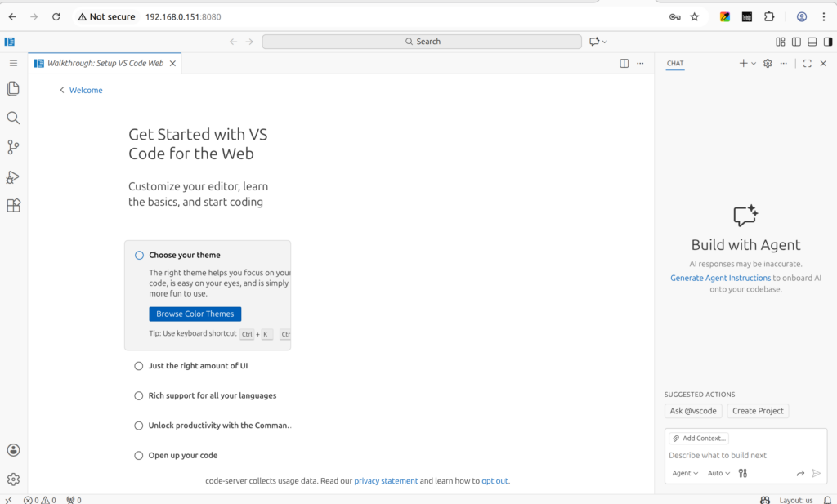The width and height of the screenshot is (837, 504).
Task: Open the Run and Debug view
Action: coord(13,176)
